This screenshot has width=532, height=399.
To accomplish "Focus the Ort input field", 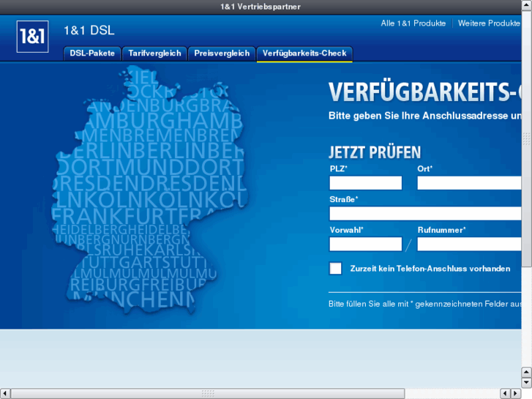I will 469,183.
